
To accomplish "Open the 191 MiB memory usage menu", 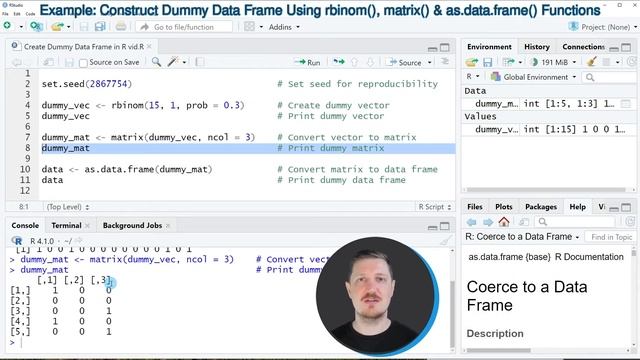I will coord(553,62).
